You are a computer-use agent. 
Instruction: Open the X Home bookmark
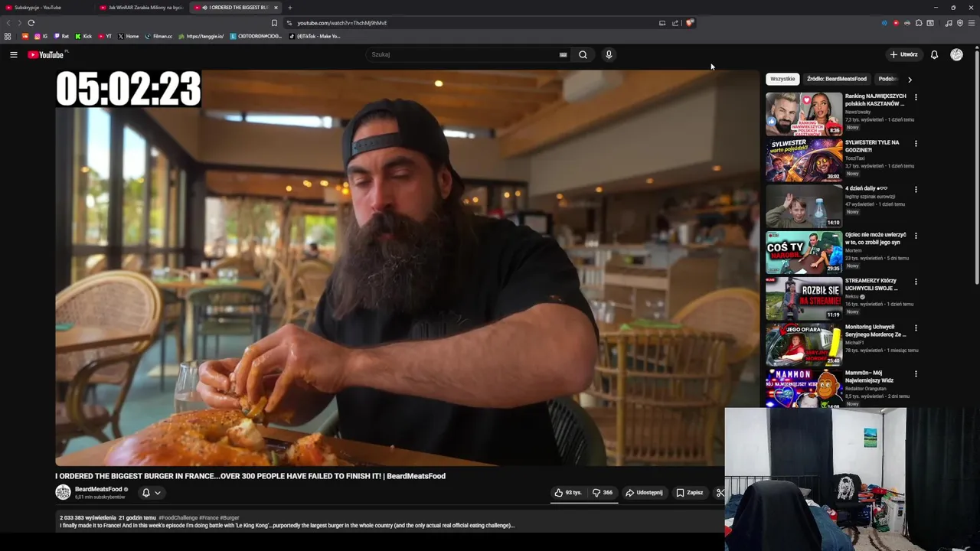click(128, 36)
